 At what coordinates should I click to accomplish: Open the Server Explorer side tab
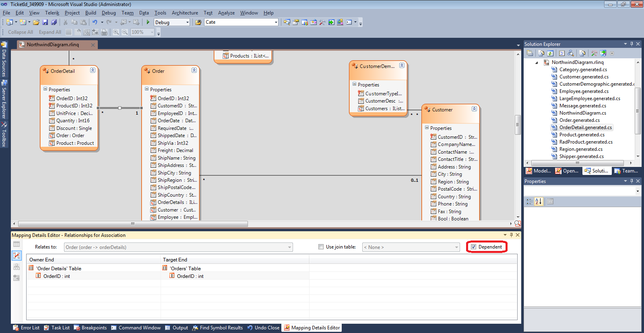(x=4, y=100)
